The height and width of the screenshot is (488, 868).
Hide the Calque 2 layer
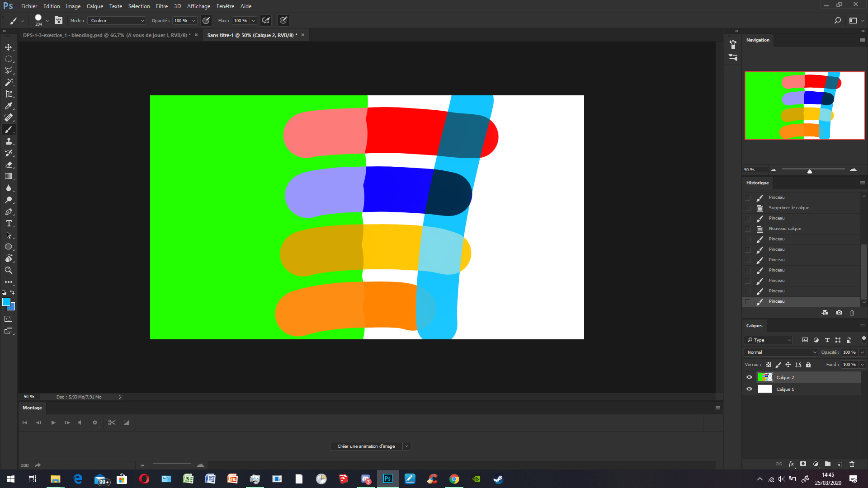(749, 377)
